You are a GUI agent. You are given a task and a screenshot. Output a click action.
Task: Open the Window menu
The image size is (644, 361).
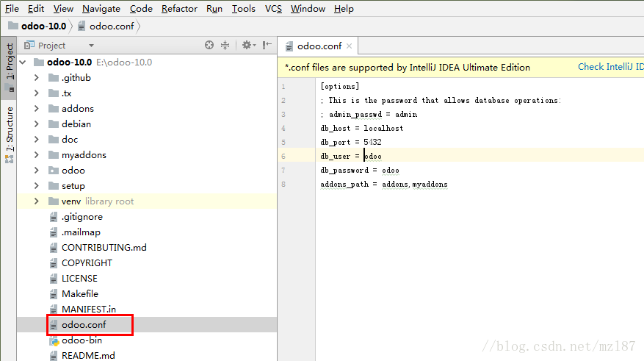click(x=308, y=9)
